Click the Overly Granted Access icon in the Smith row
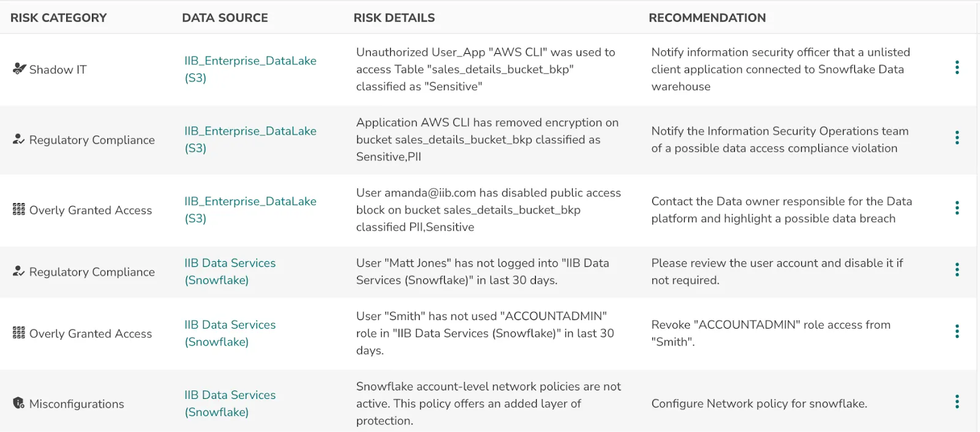Screen dimensions: 980x432 [19, 333]
